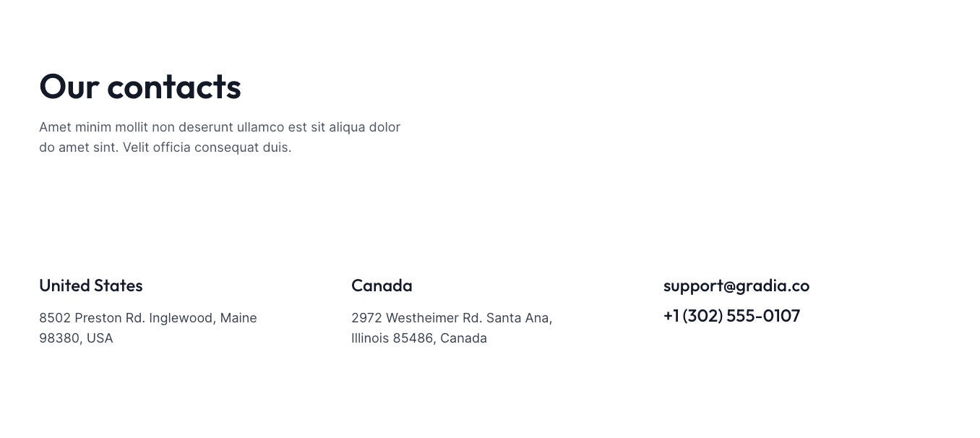The width and height of the screenshot is (980, 438).
Task: Click the "98380, USA" postal code line
Action: pyautogui.click(x=76, y=338)
